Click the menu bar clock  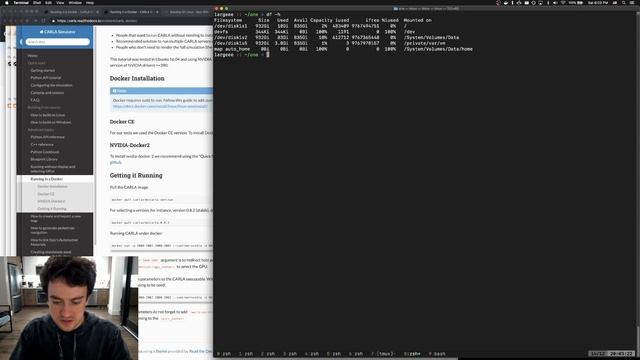point(598,2)
